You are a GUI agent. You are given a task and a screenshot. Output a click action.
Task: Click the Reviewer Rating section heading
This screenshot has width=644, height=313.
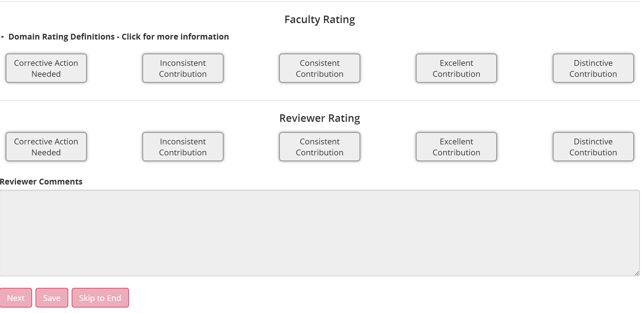click(320, 118)
